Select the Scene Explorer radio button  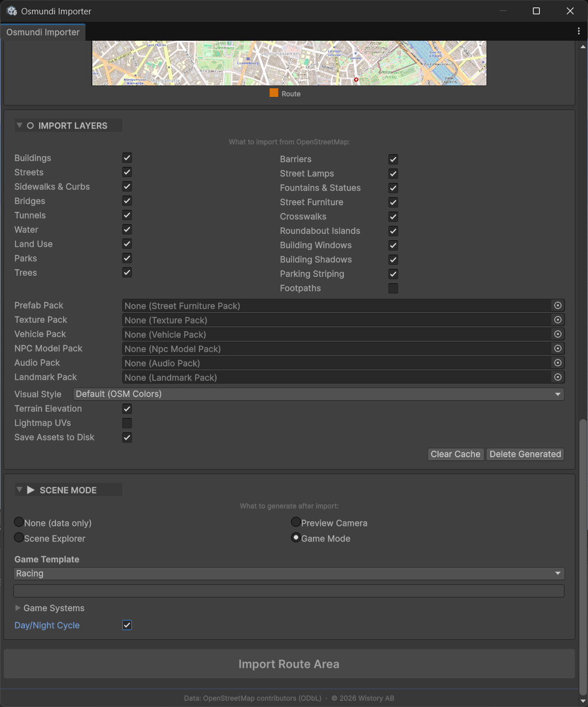click(x=18, y=537)
